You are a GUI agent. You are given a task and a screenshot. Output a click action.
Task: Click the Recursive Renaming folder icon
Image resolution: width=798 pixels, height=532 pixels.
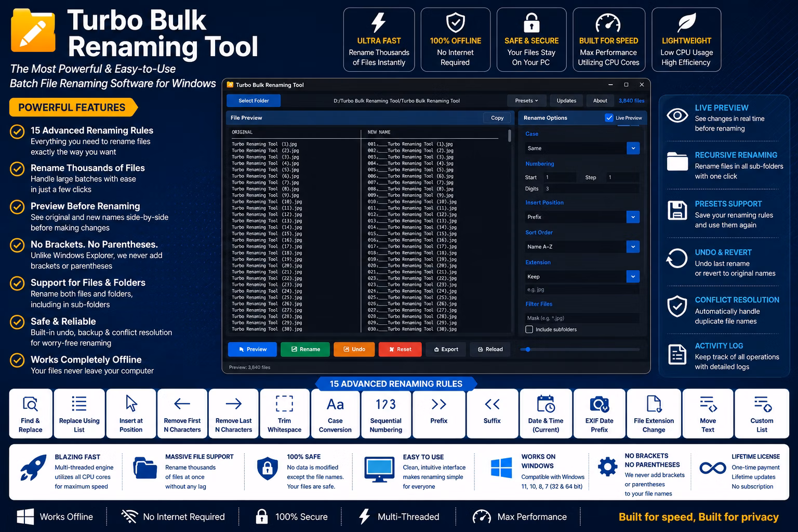(677, 162)
